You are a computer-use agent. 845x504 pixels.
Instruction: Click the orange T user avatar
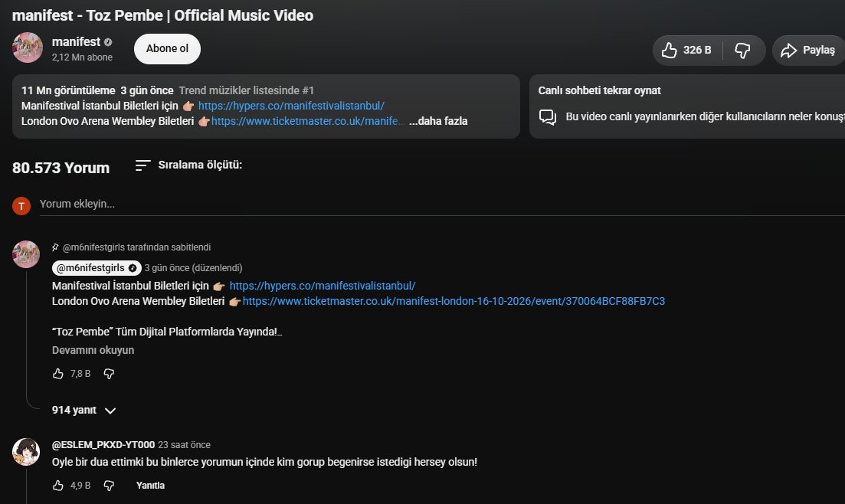pyautogui.click(x=21, y=206)
